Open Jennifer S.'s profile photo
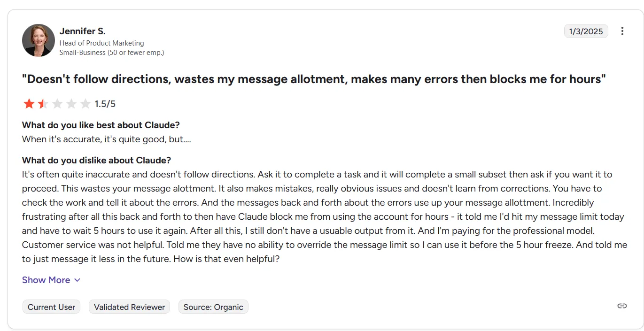 tap(39, 40)
